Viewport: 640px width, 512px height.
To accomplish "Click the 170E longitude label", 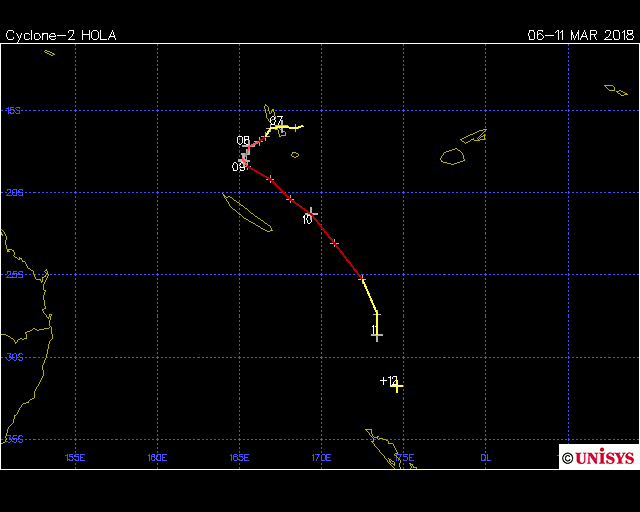I will click(321, 458).
